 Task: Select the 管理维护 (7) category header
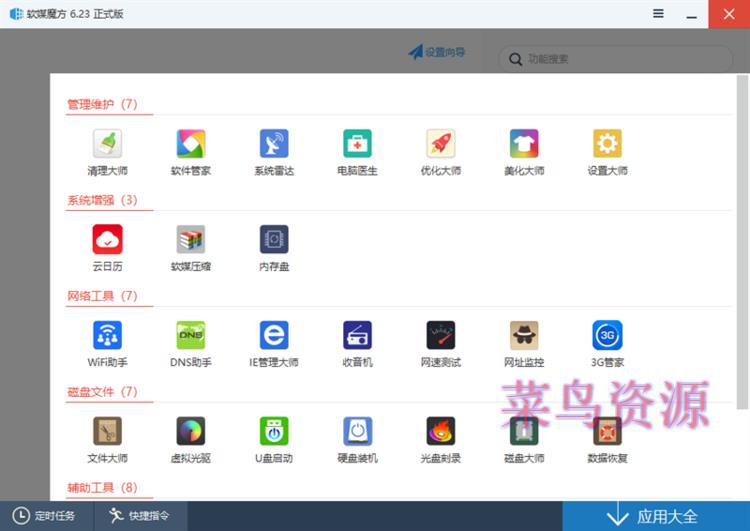pyautogui.click(x=102, y=104)
